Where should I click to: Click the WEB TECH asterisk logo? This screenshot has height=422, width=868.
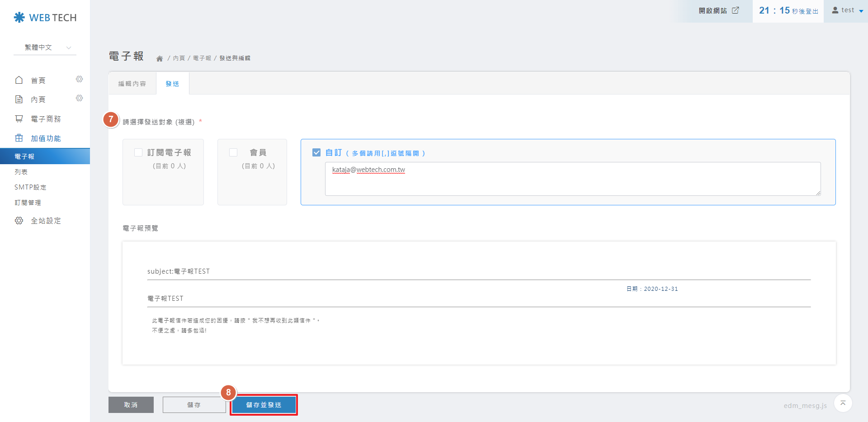pyautogui.click(x=19, y=18)
